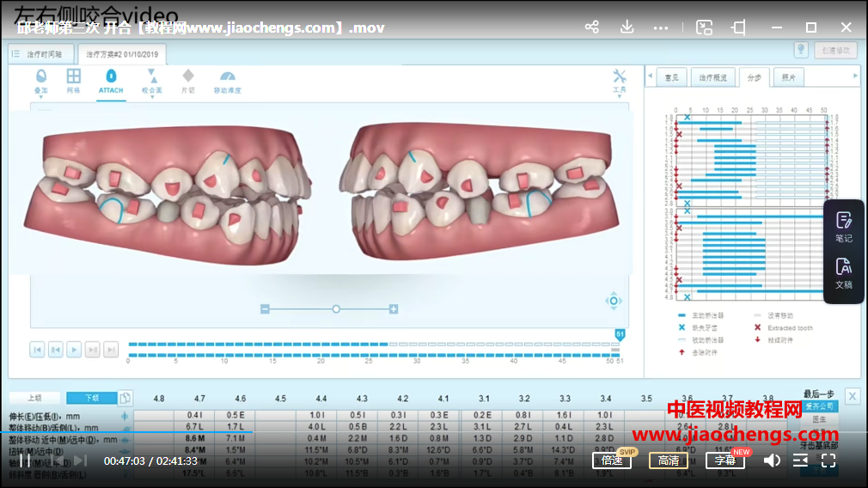Click the zoom slider handle
Screen dimensions: 868x488
336,309
